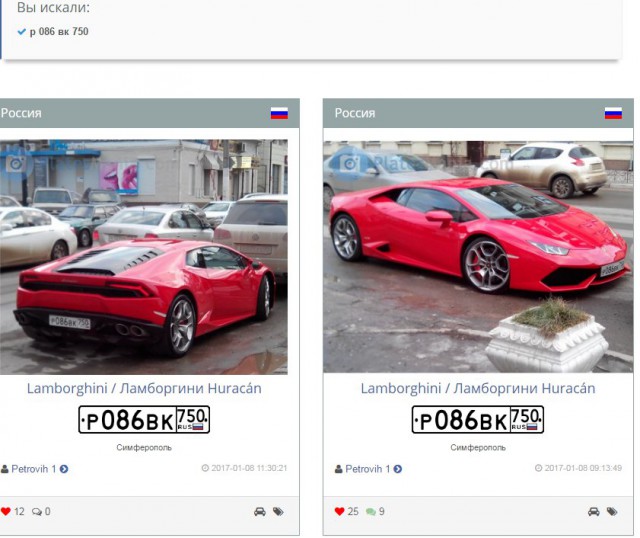Open Lamborghini Huracán link in right card
Viewport: 640px width, 538px height.
point(478,388)
